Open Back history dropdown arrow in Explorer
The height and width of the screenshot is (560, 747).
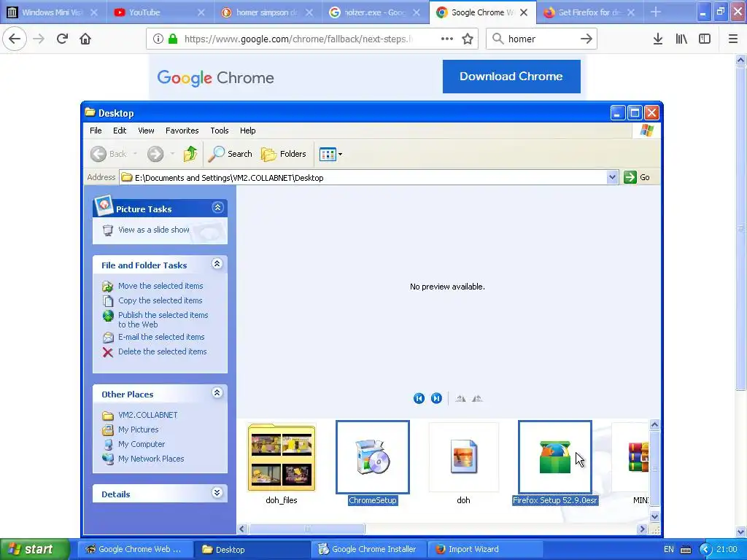pyautogui.click(x=135, y=154)
